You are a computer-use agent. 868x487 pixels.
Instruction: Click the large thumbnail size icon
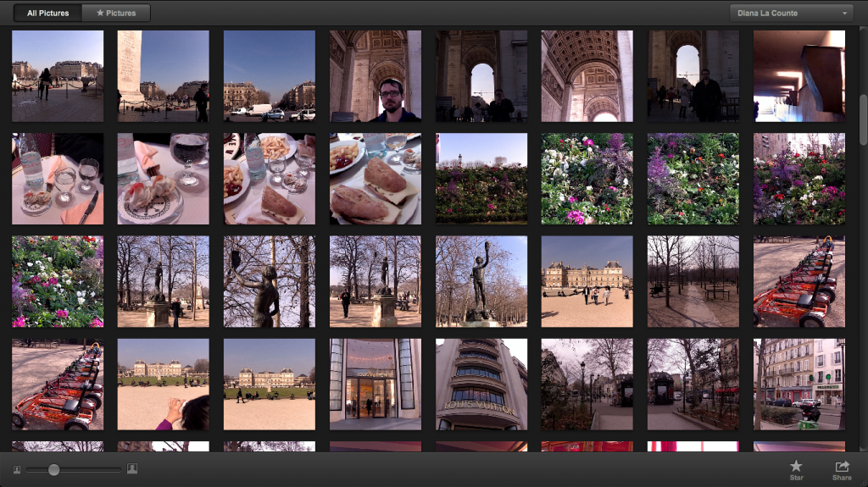131,468
